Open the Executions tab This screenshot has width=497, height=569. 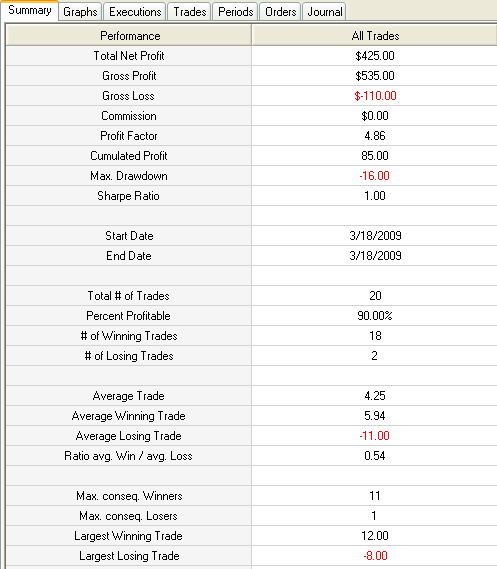point(135,12)
